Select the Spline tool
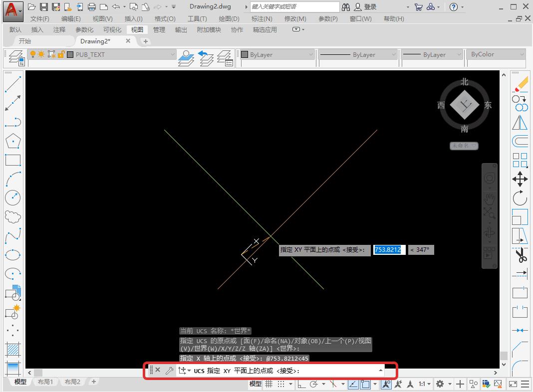 coord(13,236)
